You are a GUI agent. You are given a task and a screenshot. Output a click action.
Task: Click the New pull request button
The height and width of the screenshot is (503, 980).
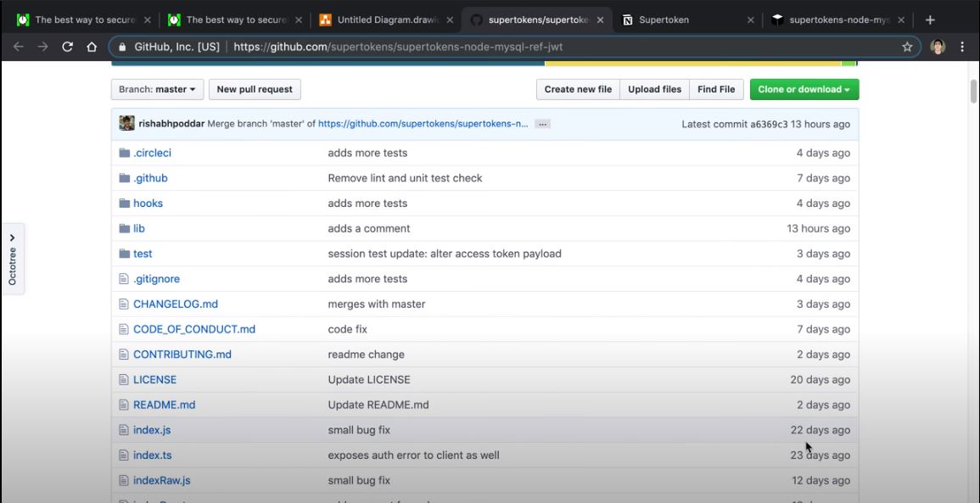click(255, 89)
